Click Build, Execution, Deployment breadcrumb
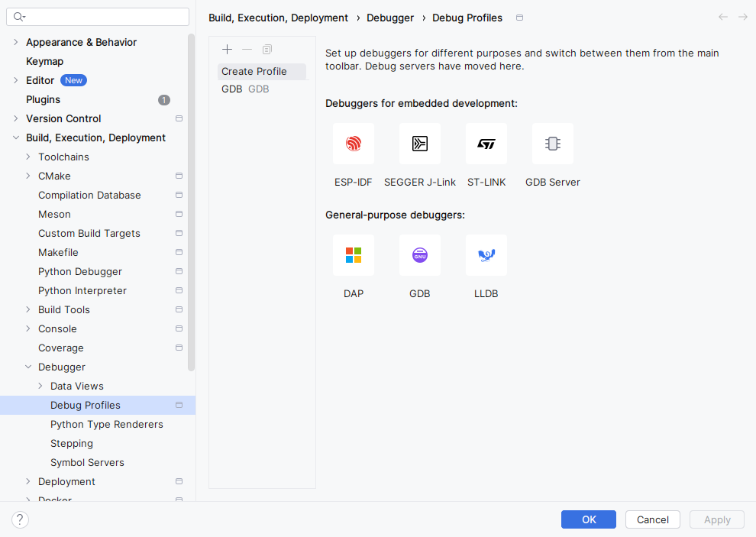 [x=278, y=18]
